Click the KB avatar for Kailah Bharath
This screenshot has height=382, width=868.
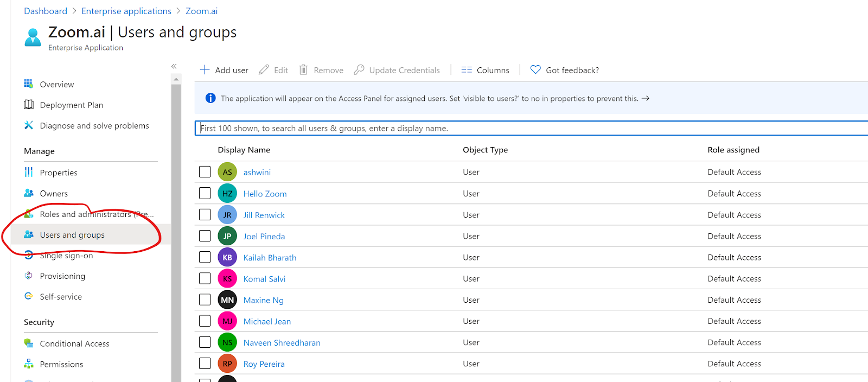click(227, 257)
